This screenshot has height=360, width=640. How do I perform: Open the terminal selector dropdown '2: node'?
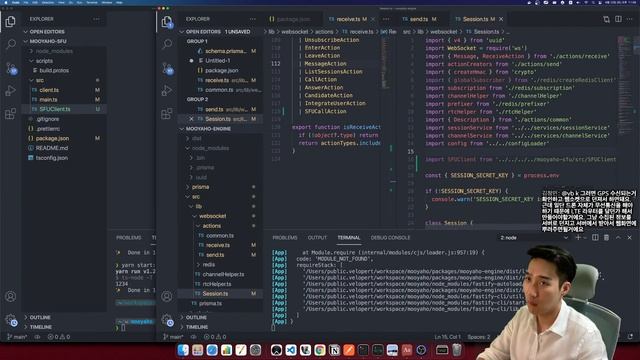point(534,238)
